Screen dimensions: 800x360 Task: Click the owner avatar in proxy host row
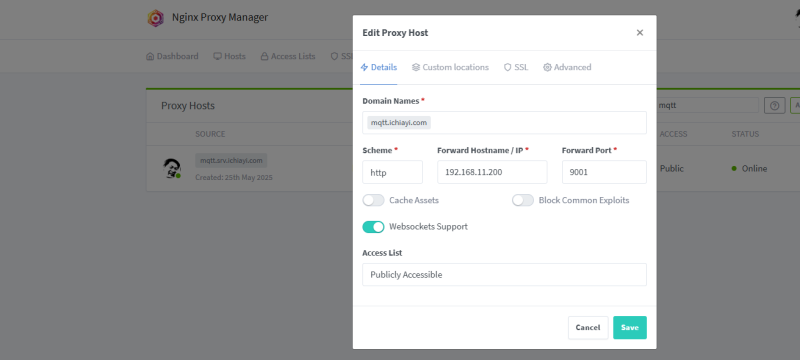point(172,168)
